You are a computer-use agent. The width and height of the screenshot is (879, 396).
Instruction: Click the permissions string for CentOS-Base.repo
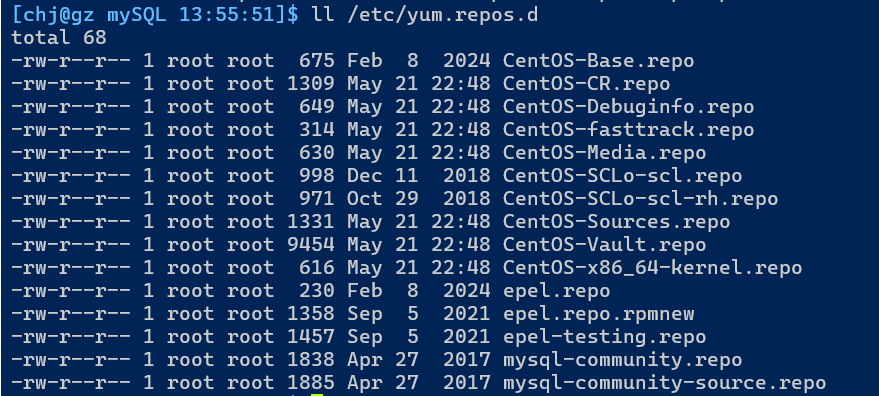point(71,61)
